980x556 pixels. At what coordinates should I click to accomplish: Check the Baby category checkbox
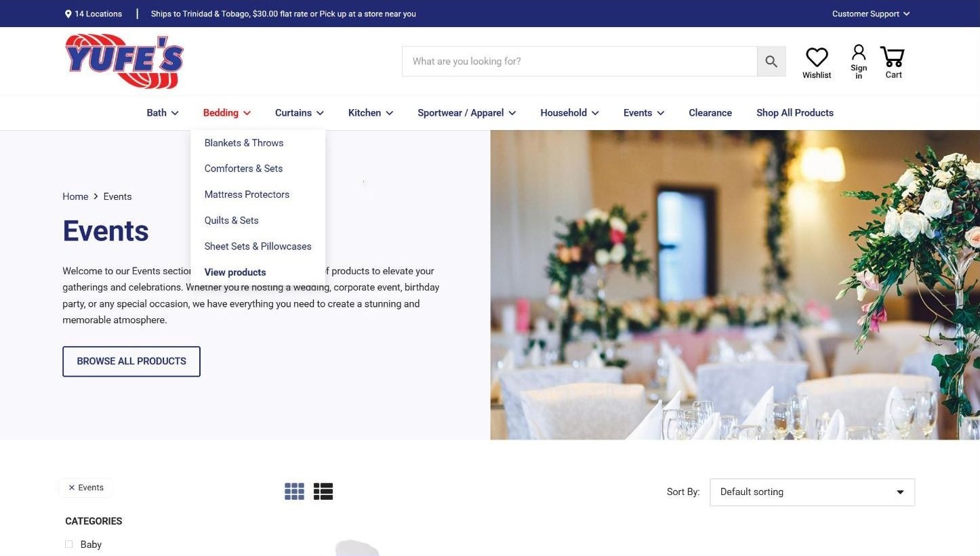click(x=68, y=544)
